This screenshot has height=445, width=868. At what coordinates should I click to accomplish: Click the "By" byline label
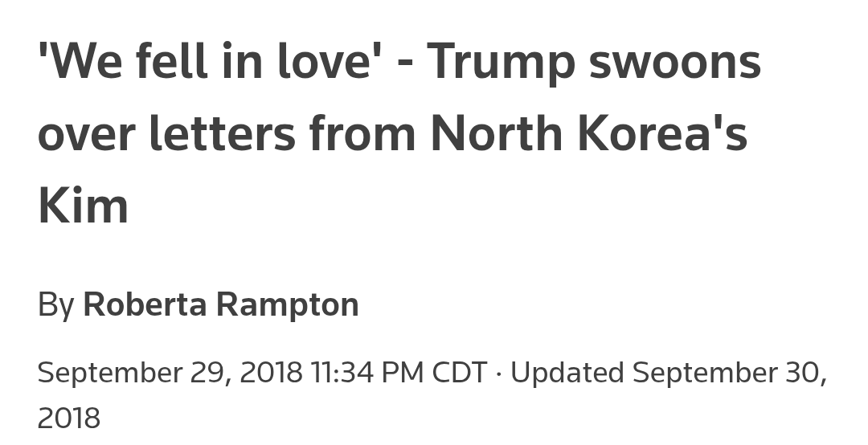55,305
